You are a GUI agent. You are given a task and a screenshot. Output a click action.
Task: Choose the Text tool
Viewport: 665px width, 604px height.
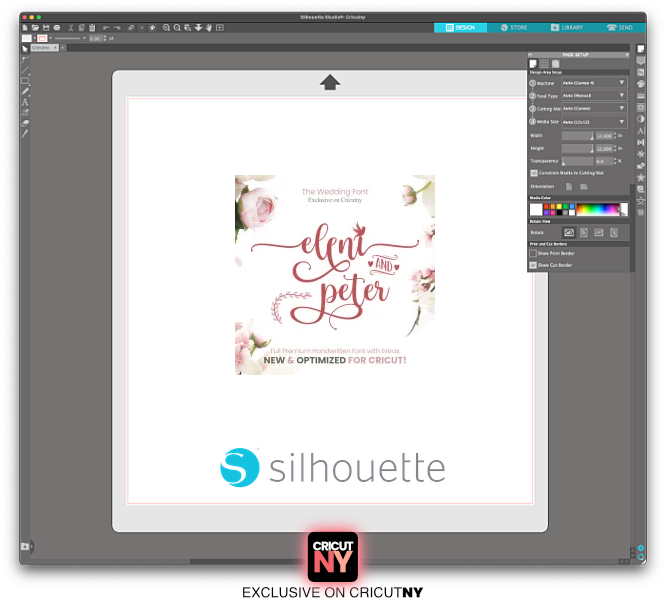click(25, 102)
